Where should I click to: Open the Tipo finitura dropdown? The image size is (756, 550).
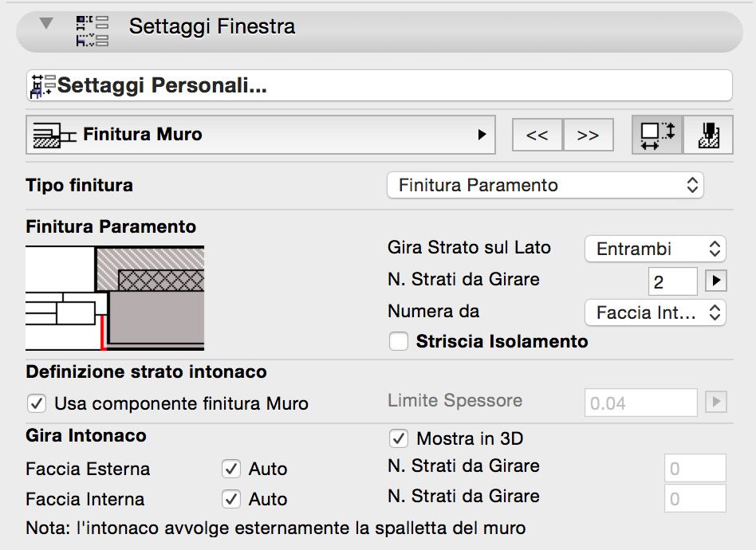point(545,185)
